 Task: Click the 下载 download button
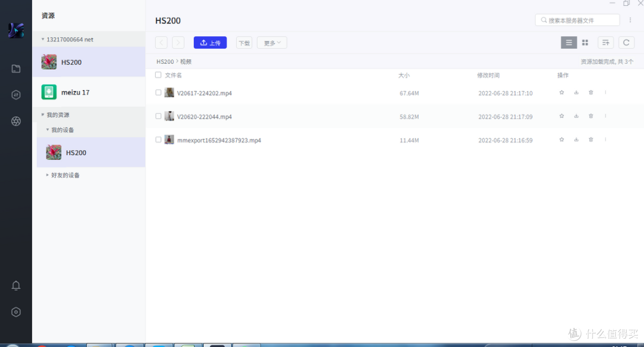point(244,43)
